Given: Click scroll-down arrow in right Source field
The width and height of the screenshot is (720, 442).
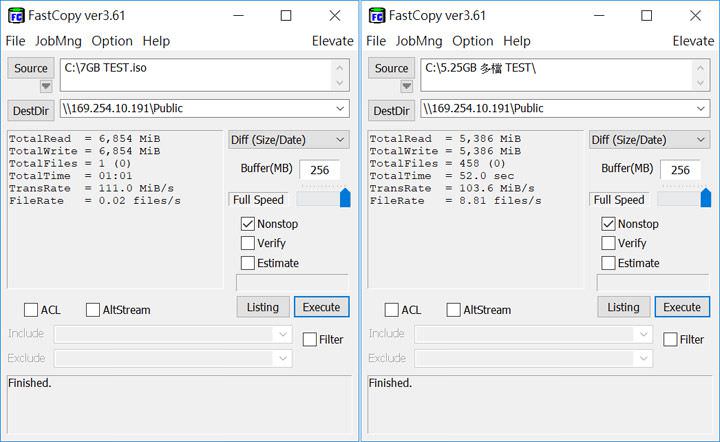Looking at the screenshot, I should (x=700, y=83).
